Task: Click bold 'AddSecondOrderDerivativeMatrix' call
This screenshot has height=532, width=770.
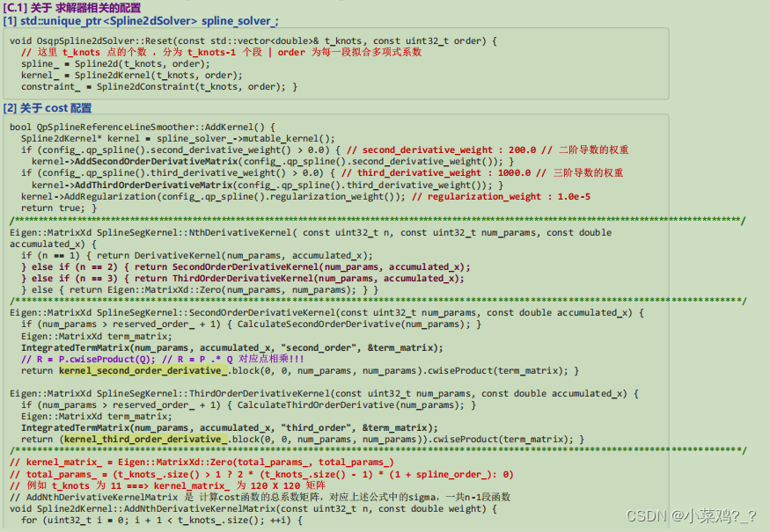Action: (157, 162)
